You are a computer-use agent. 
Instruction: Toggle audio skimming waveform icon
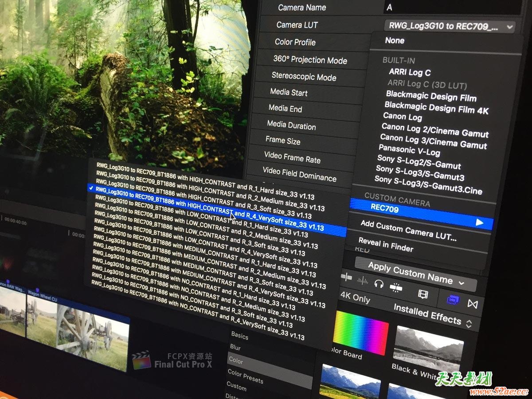pos(362,280)
